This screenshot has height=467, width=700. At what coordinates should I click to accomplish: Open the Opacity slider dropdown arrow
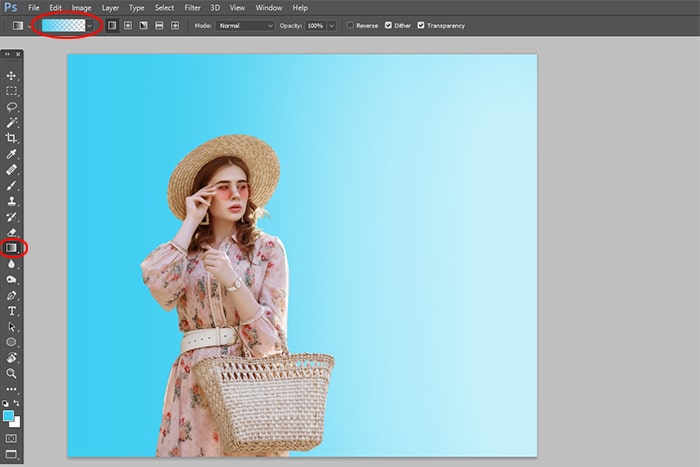coord(331,26)
